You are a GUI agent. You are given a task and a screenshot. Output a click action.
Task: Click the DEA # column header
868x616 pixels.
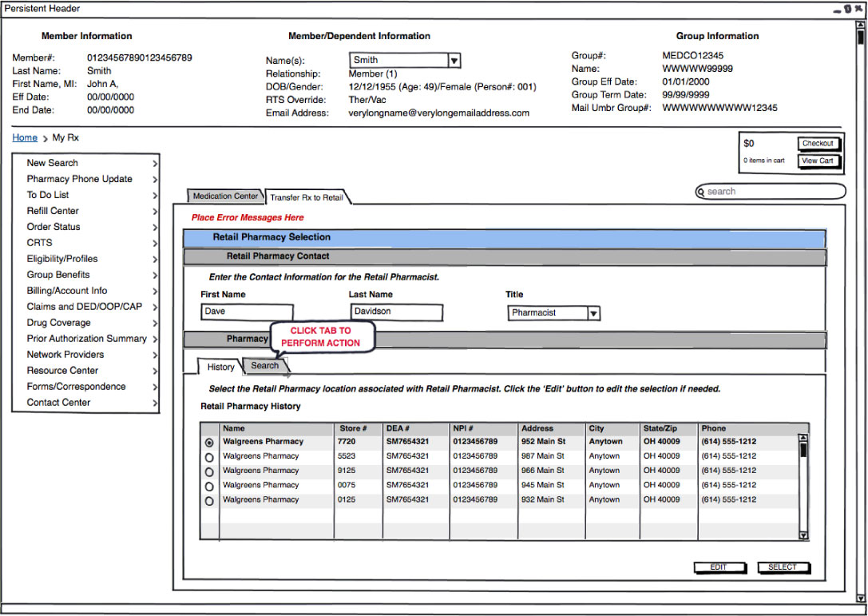(415, 429)
